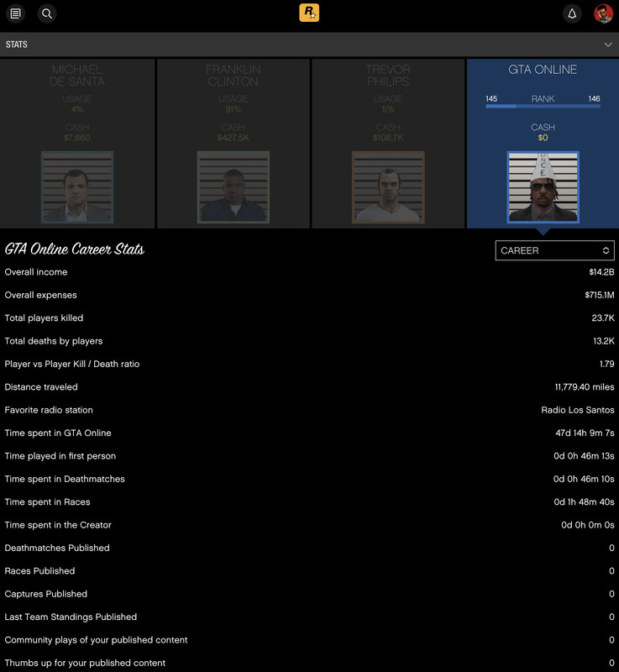The width and height of the screenshot is (619, 672).
Task: Open the notifications bell icon
Action: (x=572, y=13)
